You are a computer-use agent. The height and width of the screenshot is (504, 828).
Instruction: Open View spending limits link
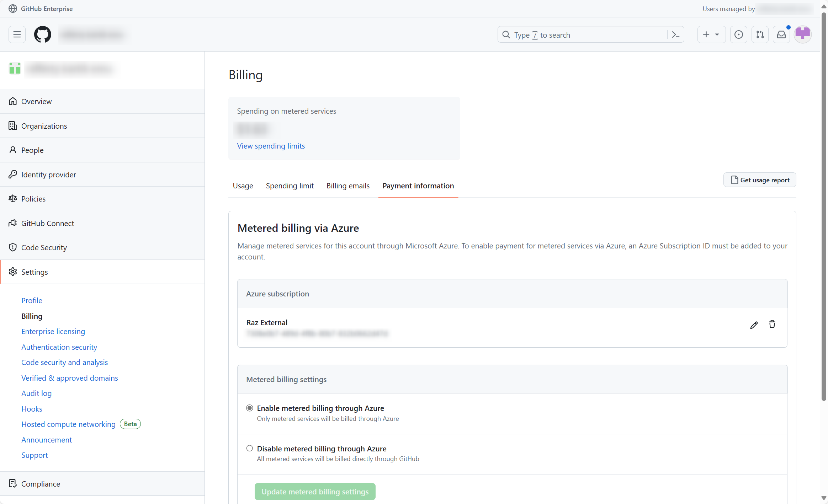point(271,146)
